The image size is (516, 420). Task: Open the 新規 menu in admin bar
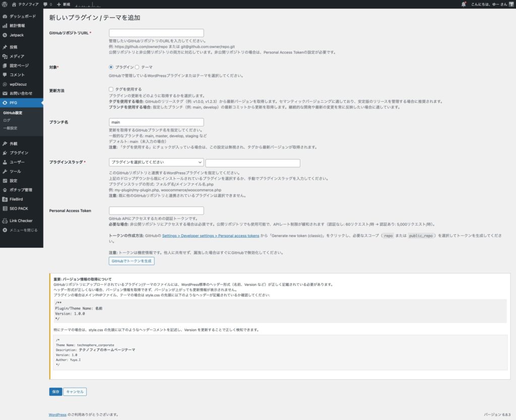coord(63,4)
